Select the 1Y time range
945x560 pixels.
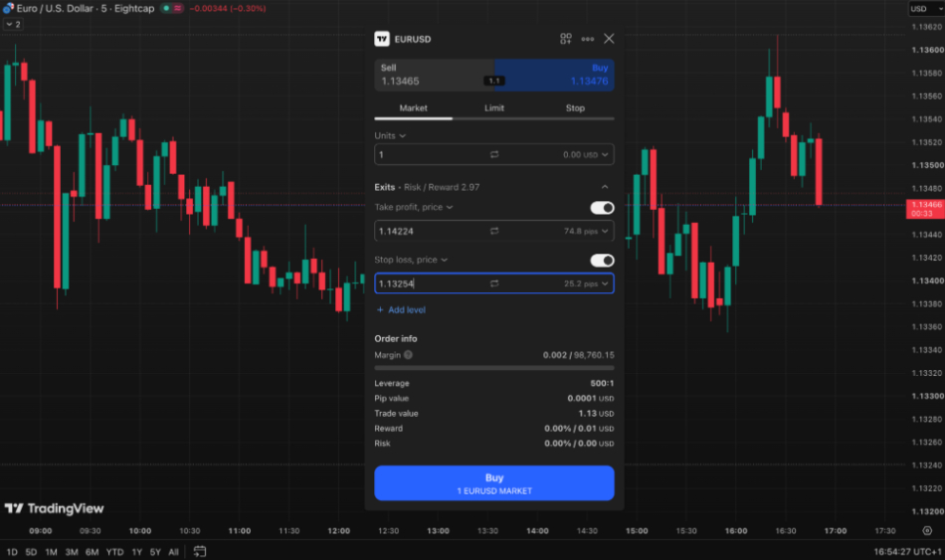point(137,552)
